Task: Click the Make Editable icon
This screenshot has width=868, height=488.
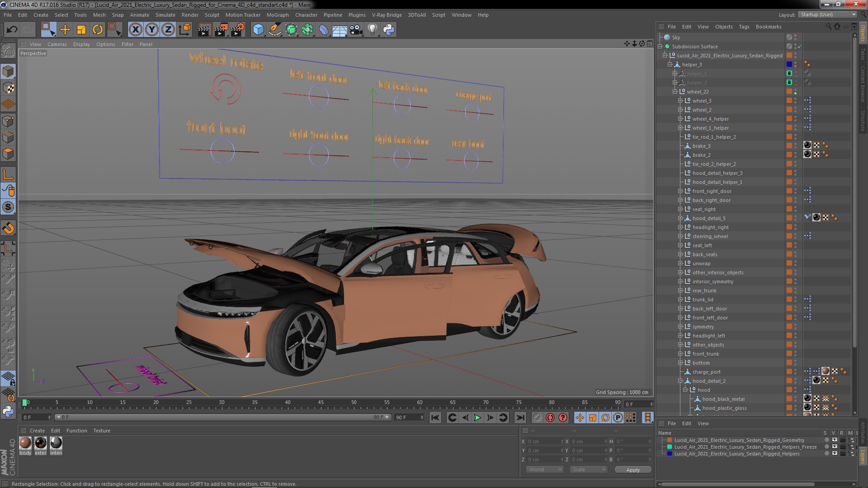Action: coord(8,51)
